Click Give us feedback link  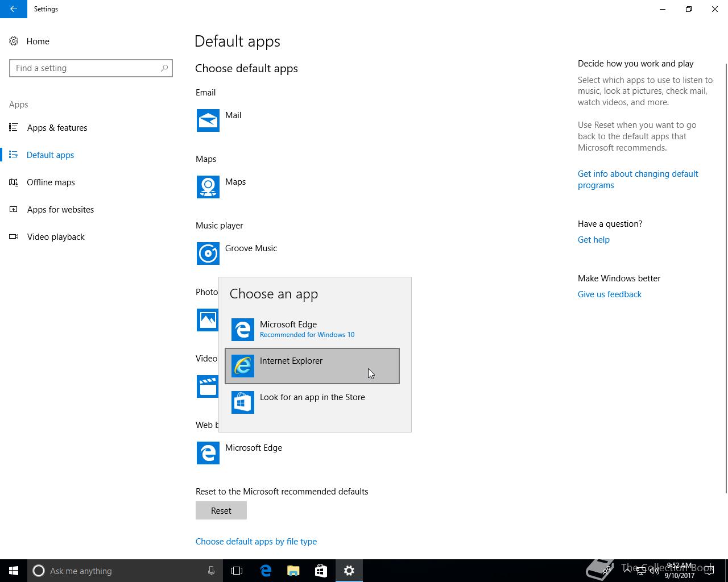[609, 294]
